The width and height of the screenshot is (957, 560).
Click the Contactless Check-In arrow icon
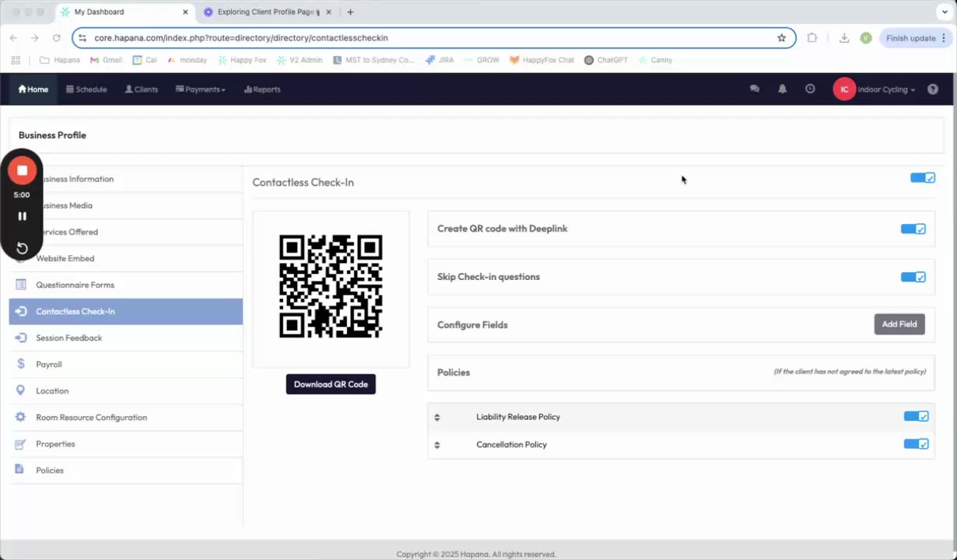[20, 311]
